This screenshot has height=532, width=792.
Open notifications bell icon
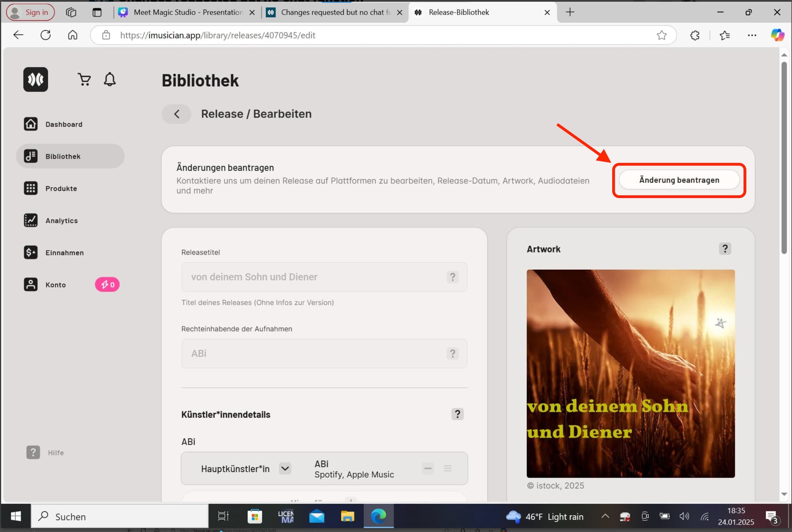[x=110, y=79]
